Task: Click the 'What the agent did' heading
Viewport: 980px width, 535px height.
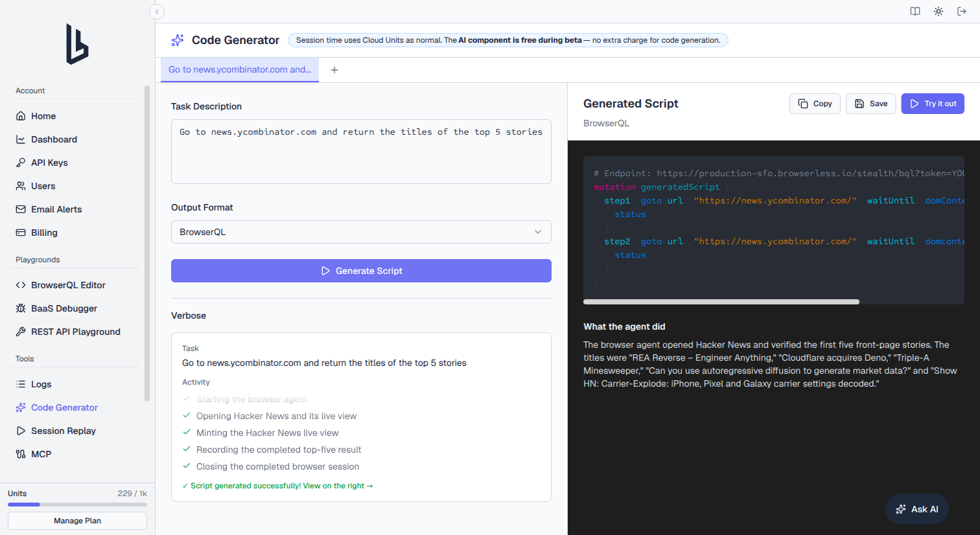Action: (x=624, y=326)
